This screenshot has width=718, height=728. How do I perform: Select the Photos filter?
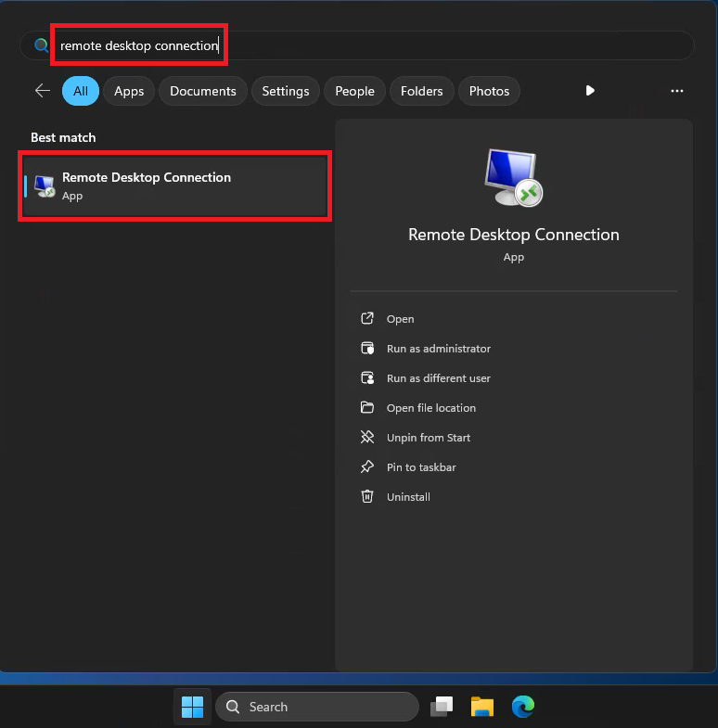point(489,91)
